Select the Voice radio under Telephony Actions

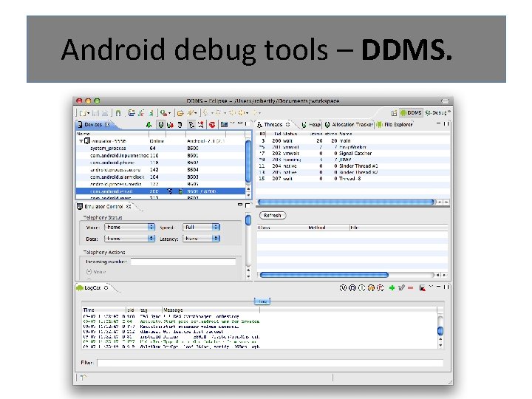(x=89, y=272)
